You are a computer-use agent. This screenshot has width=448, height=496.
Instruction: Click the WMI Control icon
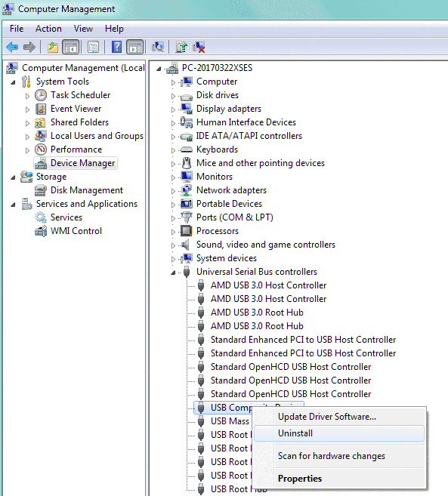[x=41, y=231]
